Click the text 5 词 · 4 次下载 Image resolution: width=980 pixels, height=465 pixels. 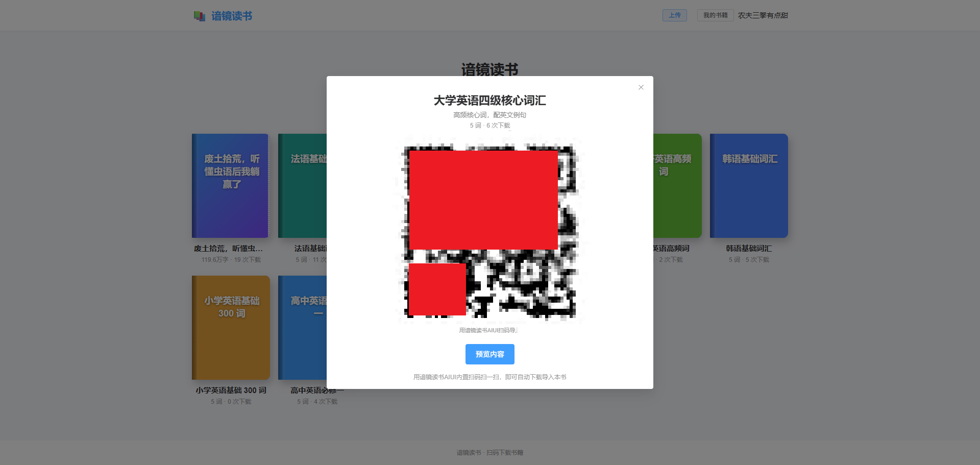317,402
